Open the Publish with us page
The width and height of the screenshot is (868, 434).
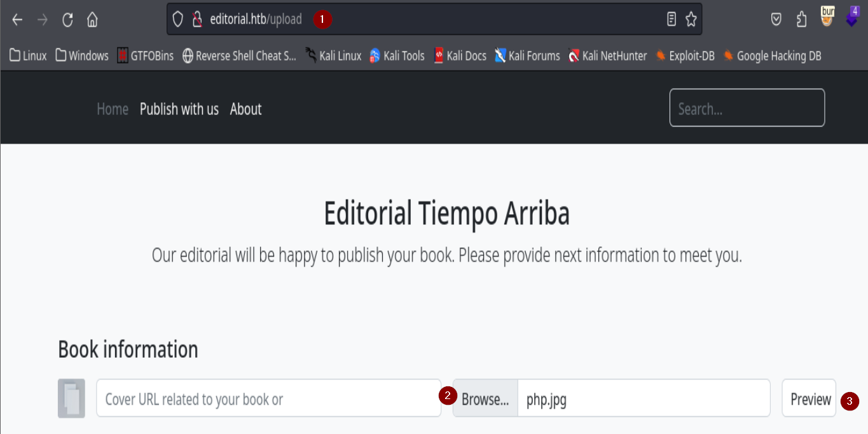179,109
